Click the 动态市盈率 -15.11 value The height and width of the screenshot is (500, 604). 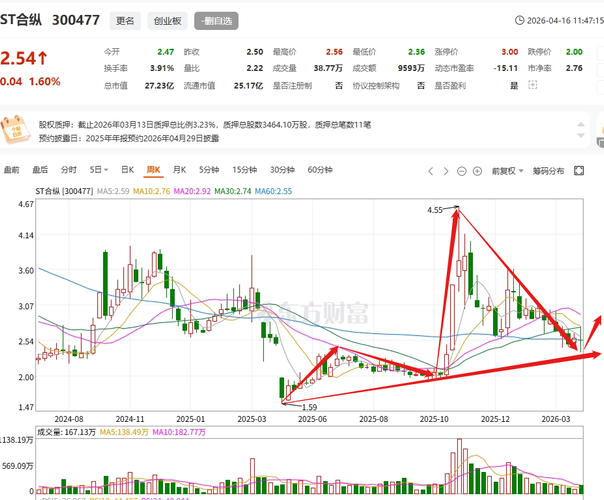pyautogui.click(x=506, y=68)
